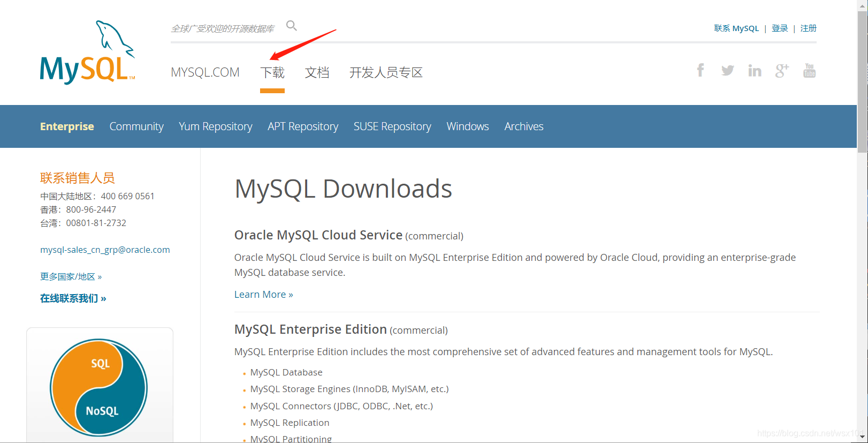
Task: Switch to the Windows tab
Action: (x=468, y=126)
